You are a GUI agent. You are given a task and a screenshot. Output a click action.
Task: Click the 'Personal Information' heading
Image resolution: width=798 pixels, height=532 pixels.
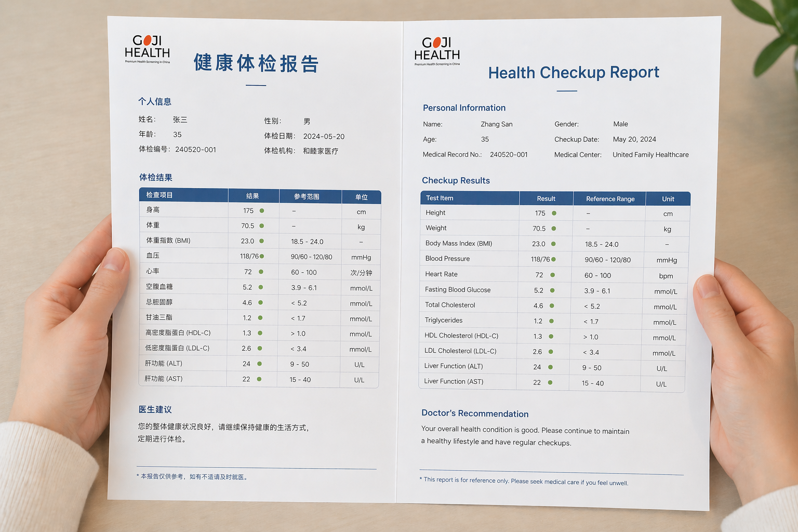[464, 108]
